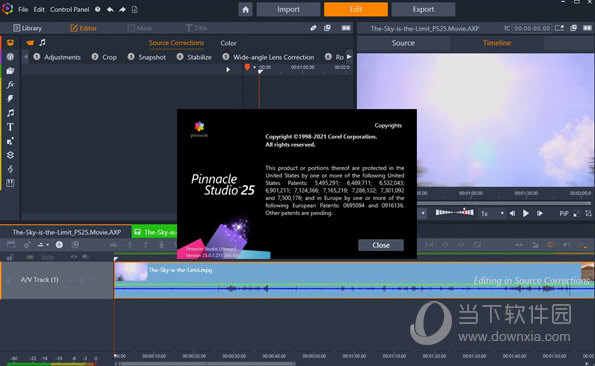Toggle Solo on track header

tap(47, 257)
